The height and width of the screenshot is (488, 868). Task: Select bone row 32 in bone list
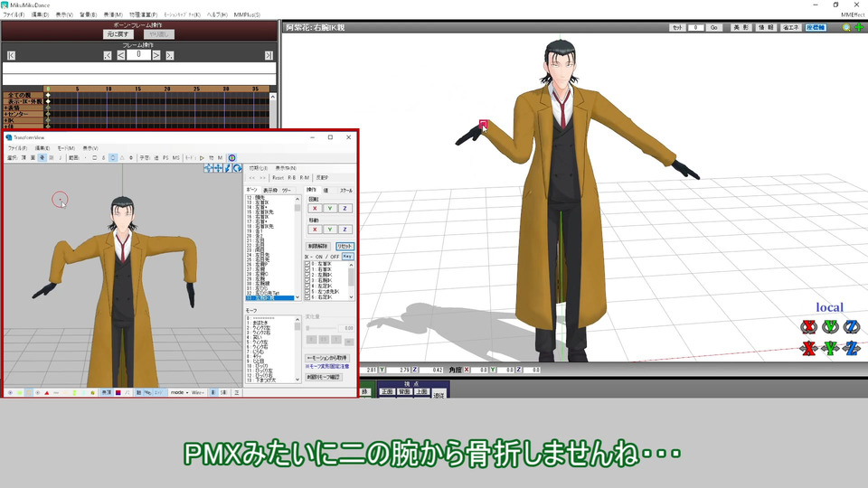click(269, 293)
